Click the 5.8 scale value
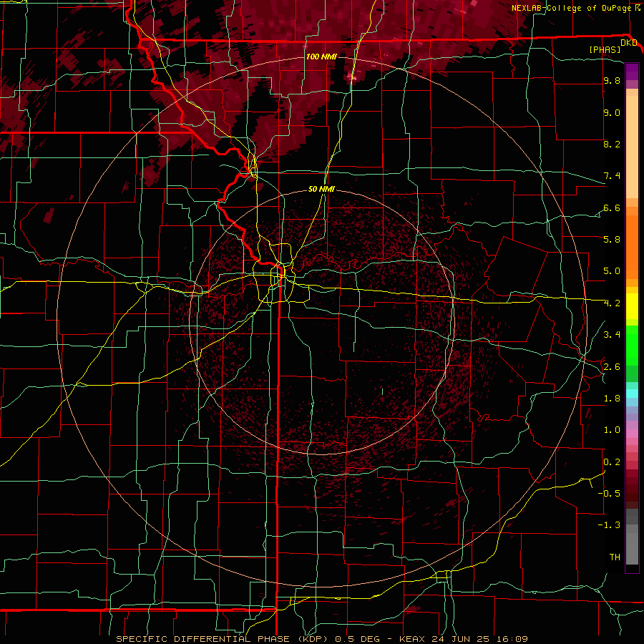Image resolution: width=644 pixels, height=644 pixels. click(612, 240)
